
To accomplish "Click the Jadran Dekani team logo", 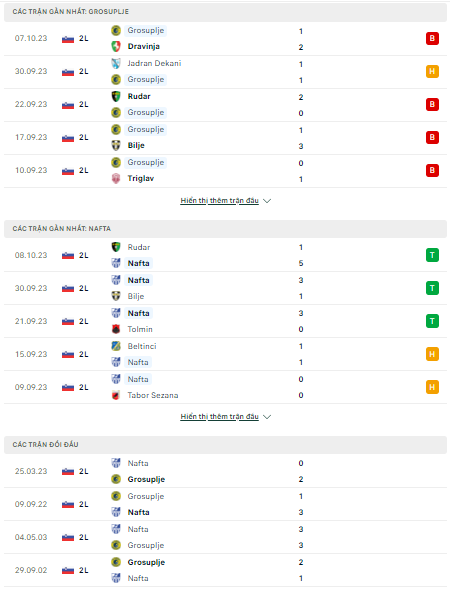I will [116, 63].
